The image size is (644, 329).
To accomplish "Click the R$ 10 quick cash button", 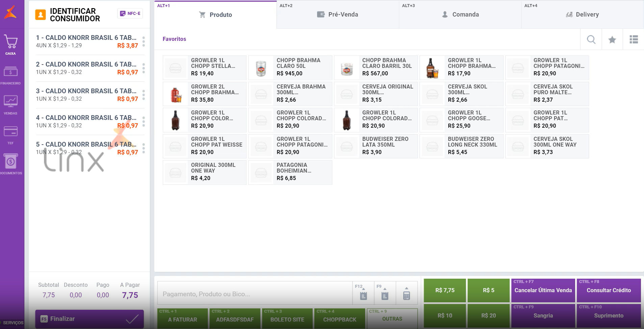I will pos(445,315).
